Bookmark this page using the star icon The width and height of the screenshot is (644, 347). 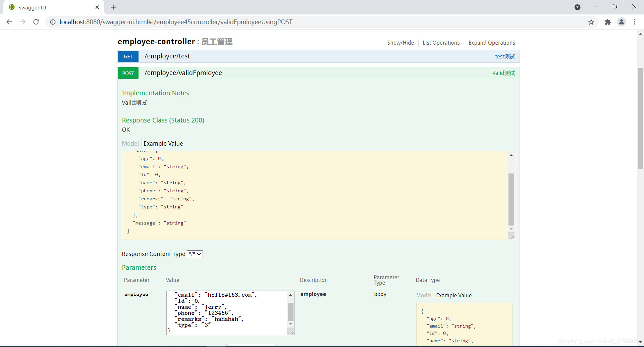point(591,22)
